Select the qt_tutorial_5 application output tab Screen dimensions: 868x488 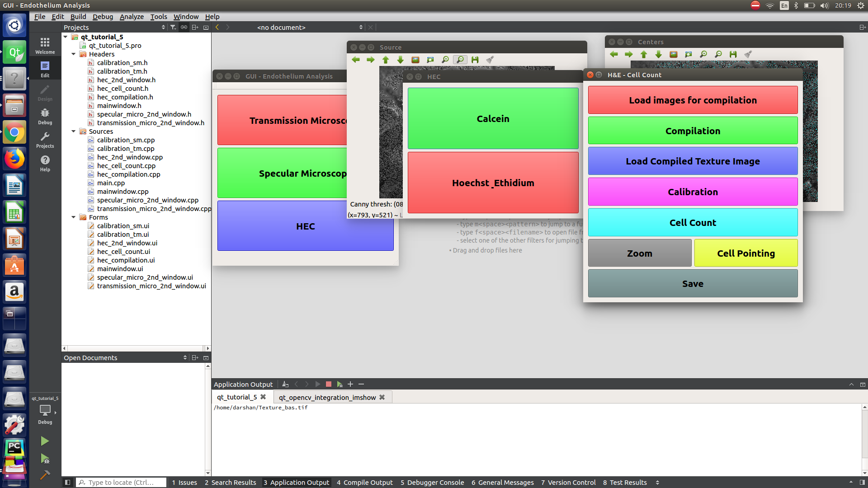(237, 397)
